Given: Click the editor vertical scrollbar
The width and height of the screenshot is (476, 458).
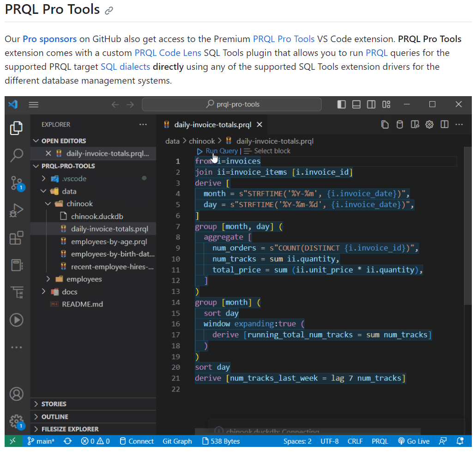Looking at the screenshot, I should pos(468,225).
